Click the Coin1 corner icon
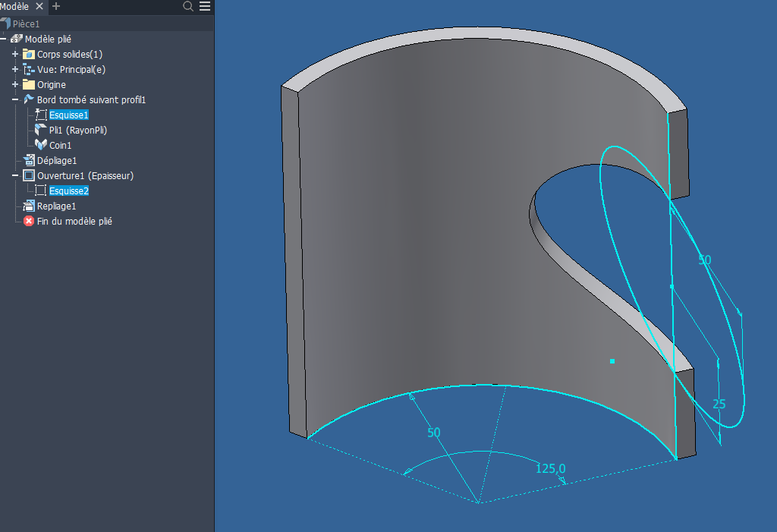 click(41, 145)
